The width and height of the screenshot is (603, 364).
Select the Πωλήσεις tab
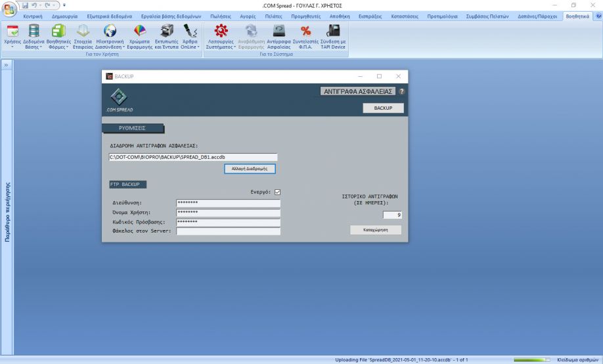221,16
